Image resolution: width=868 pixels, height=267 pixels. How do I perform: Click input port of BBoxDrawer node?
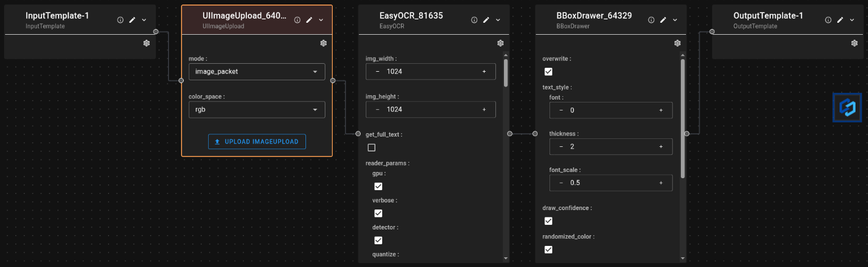click(535, 134)
